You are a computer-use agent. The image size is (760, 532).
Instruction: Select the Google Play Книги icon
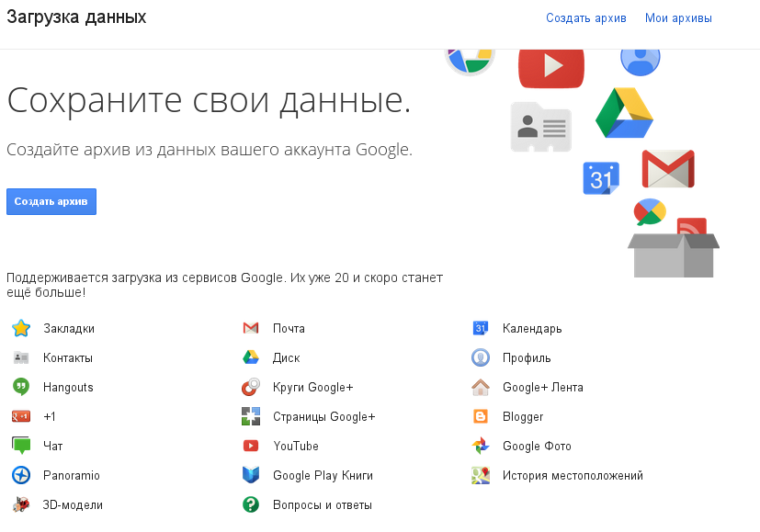point(250,475)
